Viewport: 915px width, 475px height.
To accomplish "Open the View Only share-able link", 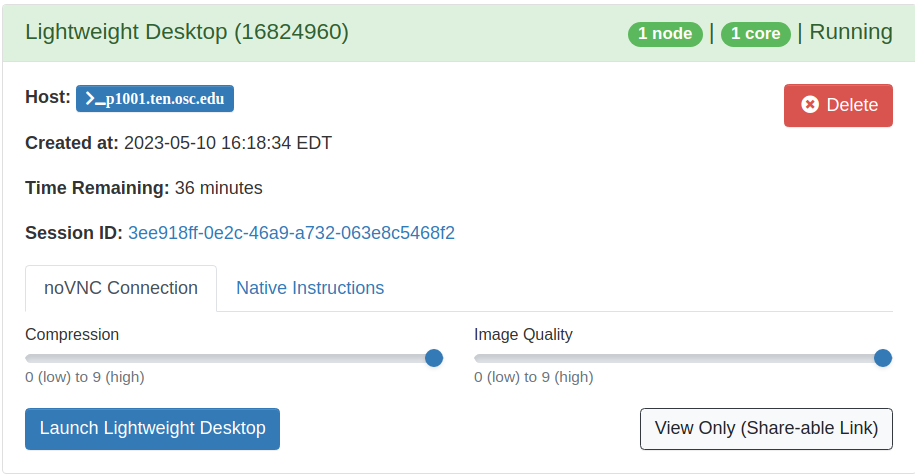I will click(766, 429).
